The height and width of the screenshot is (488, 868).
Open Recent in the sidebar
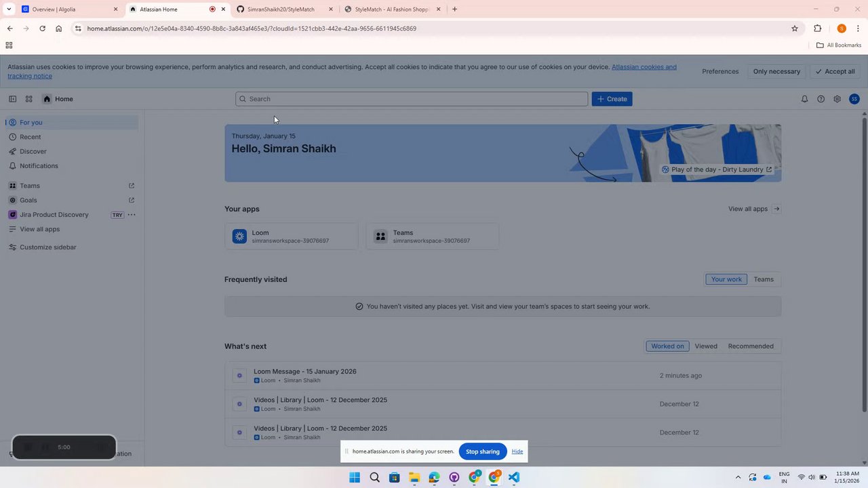click(72, 137)
